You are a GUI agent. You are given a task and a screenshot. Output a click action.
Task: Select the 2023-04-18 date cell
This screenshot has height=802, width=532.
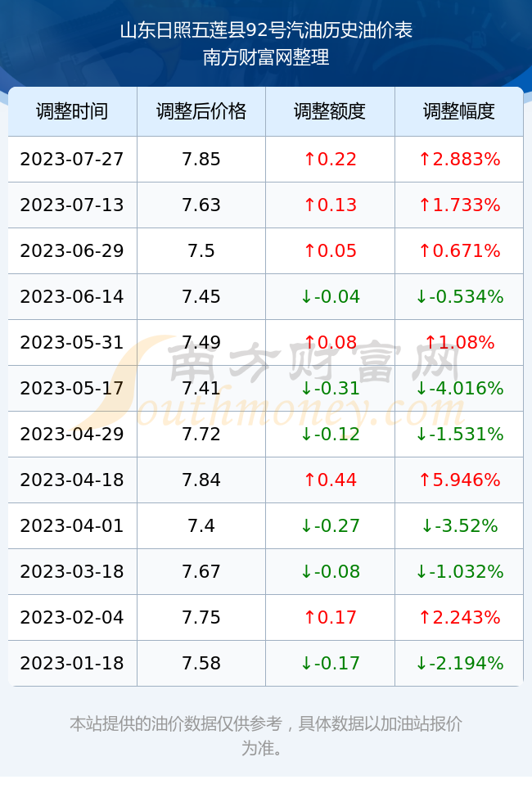[x=72, y=480]
